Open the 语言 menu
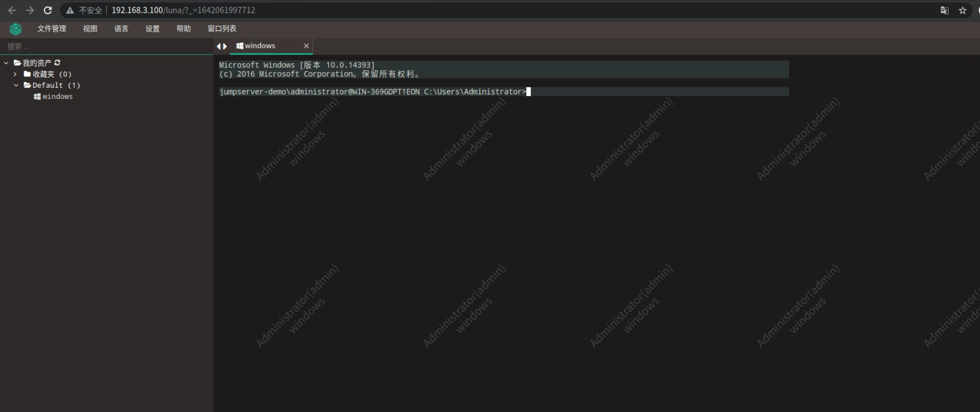 coord(121,29)
